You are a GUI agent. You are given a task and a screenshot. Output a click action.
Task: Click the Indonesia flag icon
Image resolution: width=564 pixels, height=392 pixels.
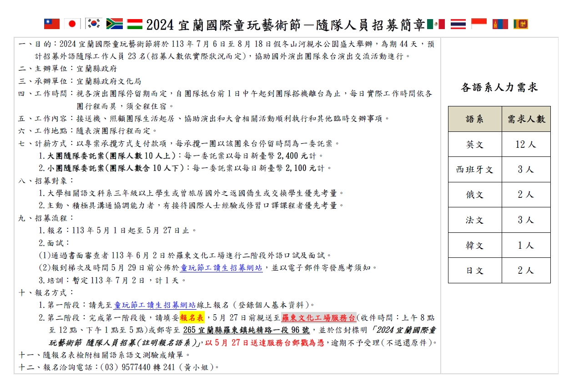pos(479,24)
